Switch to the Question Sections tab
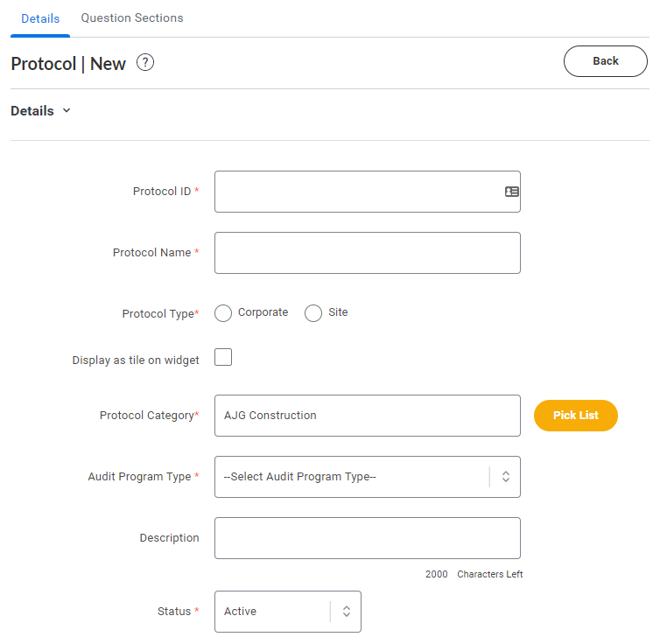 point(132,18)
